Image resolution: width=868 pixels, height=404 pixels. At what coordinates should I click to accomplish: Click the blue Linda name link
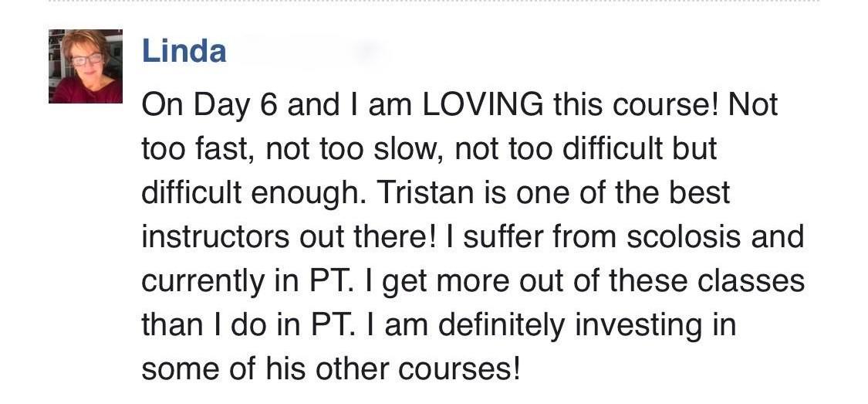184,51
